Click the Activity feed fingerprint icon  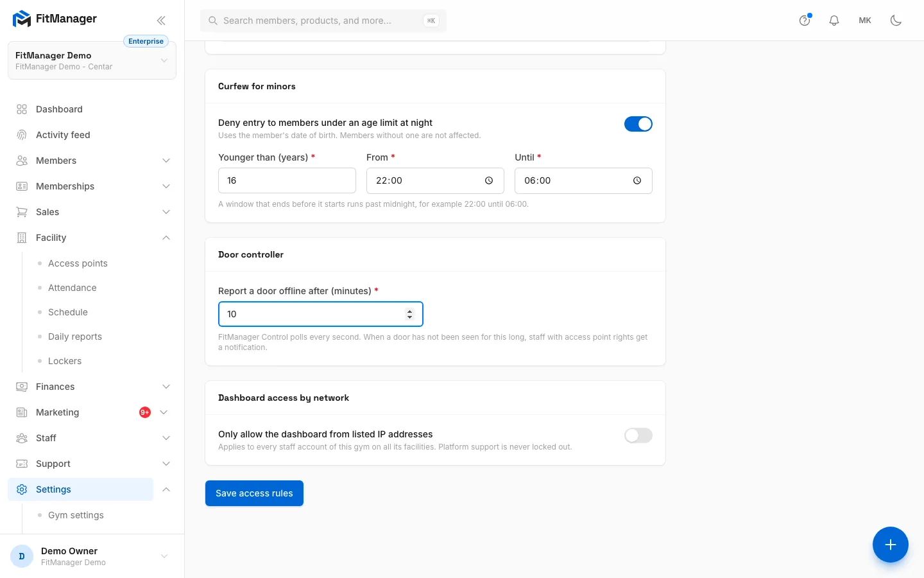pyautogui.click(x=22, y=135)
